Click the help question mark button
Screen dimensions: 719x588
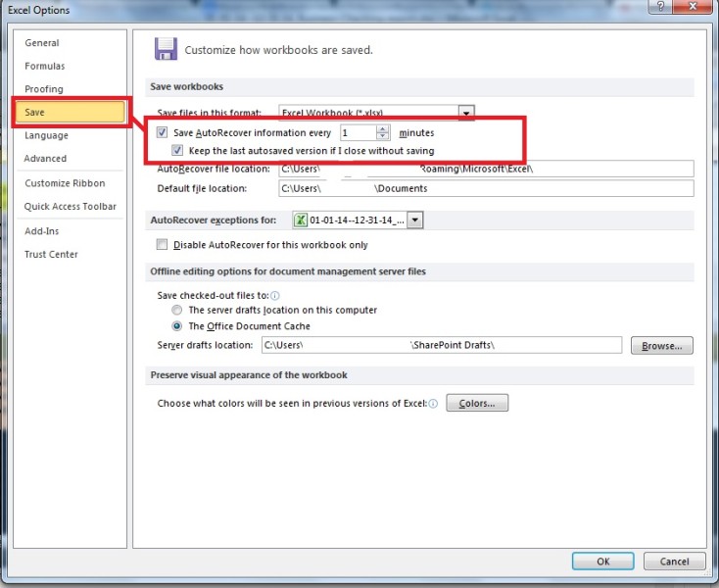point(661,7)
